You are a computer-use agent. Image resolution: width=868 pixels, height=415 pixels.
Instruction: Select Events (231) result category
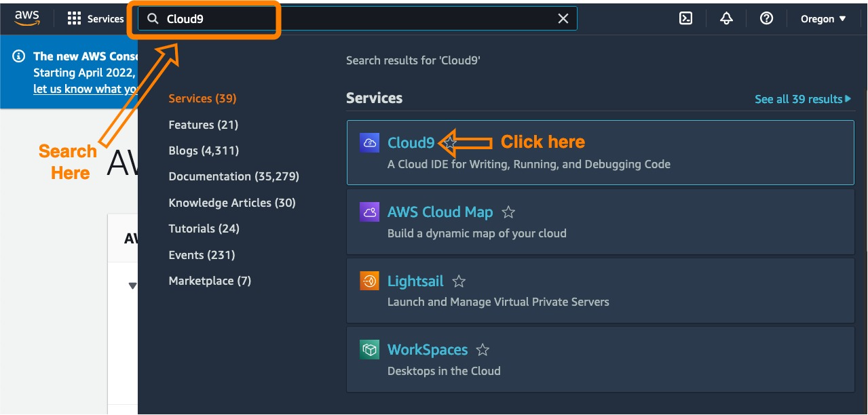pyautogui.click(x=202, y=255)
